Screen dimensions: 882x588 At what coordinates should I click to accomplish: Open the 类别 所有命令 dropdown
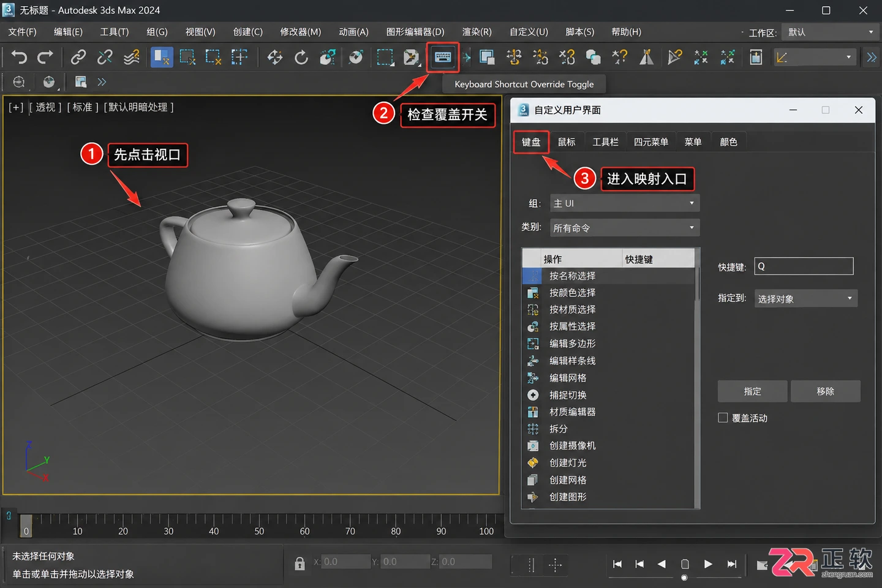(625, 228)
